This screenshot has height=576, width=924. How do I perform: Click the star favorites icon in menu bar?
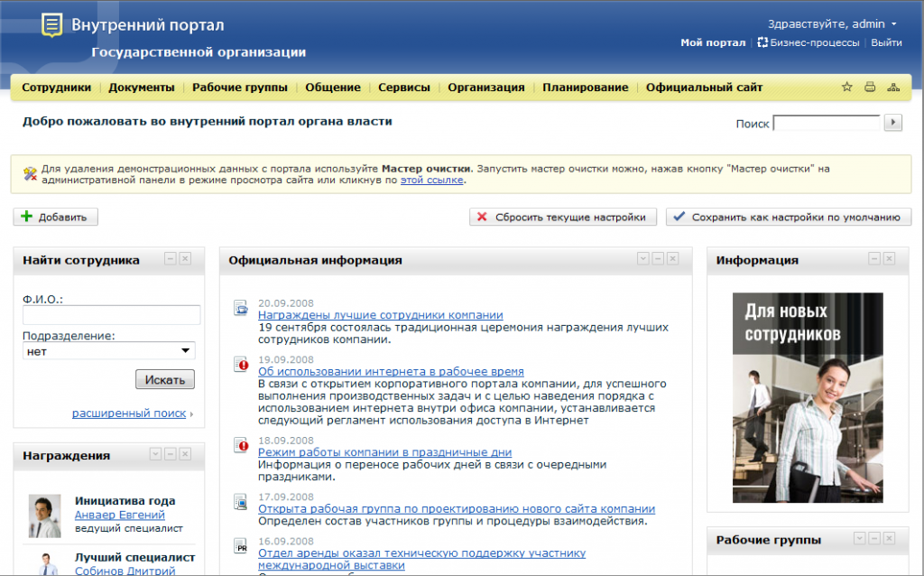[846, 88]
